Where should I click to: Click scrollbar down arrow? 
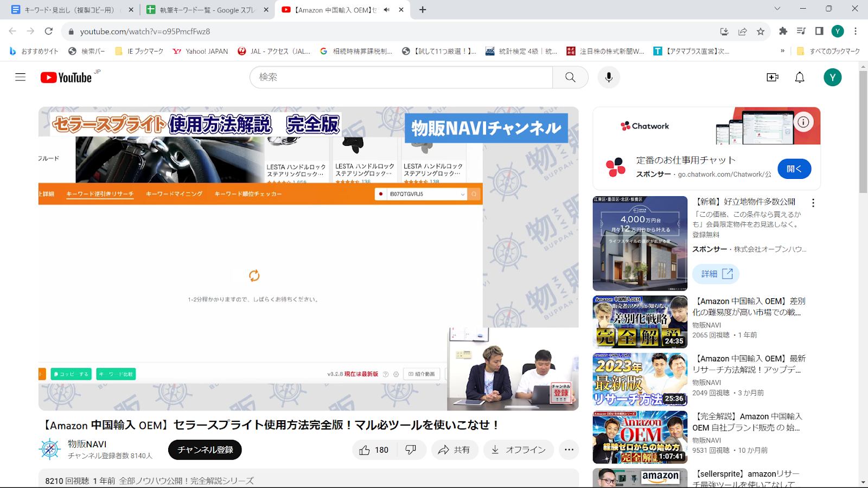863,482
